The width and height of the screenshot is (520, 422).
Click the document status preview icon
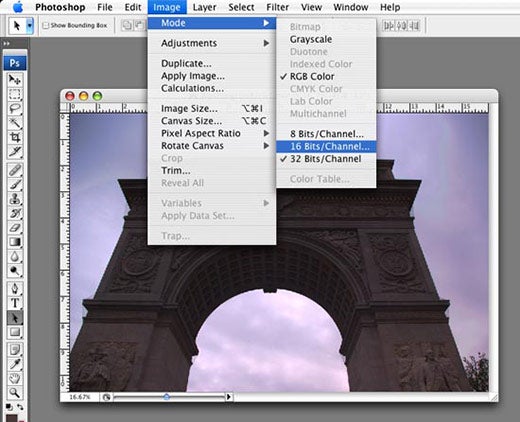[106, 397]
